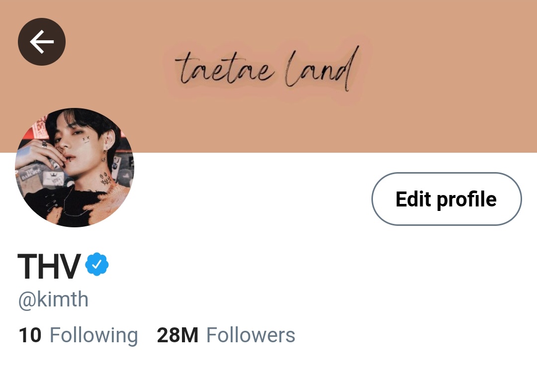This screenshot has width=537, height=392.
Task: Select the word Followers
Action: click(x=251, y=335)
